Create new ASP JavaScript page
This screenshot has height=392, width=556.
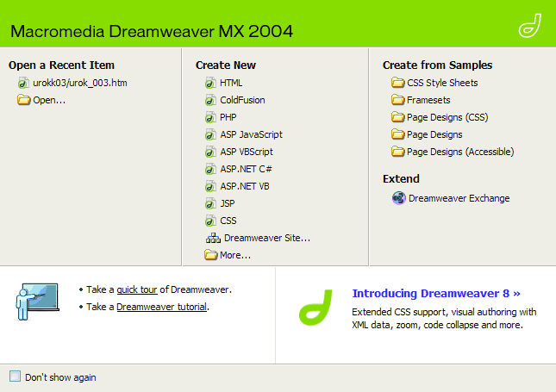tap(251, 134)
